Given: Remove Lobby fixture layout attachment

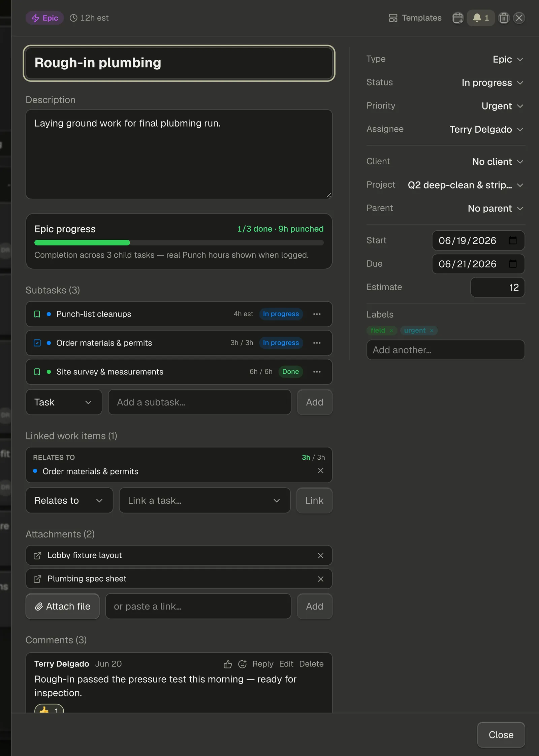Looking at the screenshot, I should click(x=321, y=556).
